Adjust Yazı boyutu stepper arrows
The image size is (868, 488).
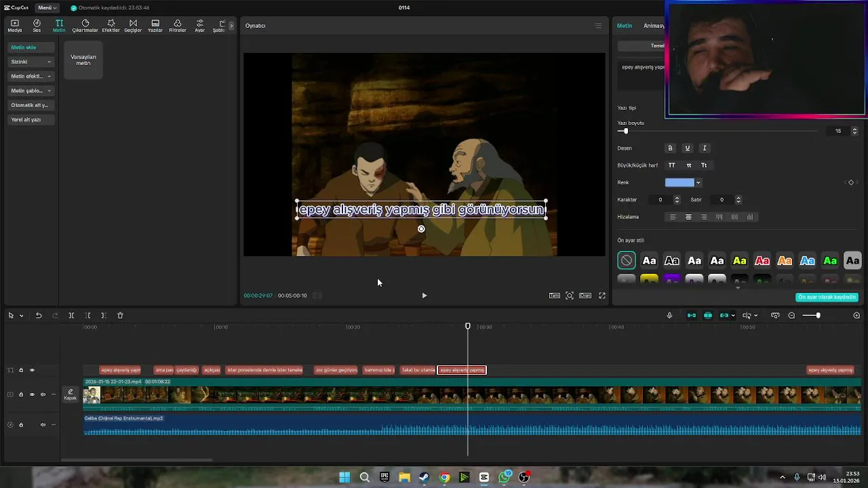[x=854, y=131]
